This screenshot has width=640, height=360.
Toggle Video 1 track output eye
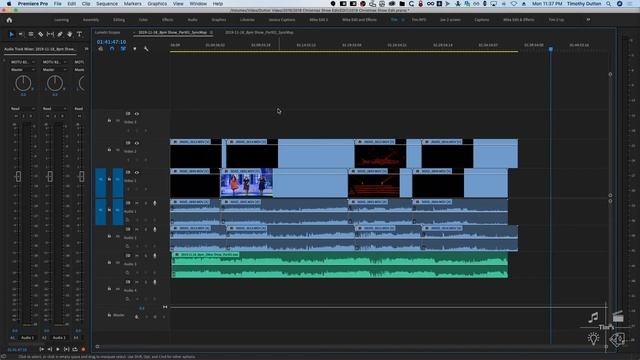pos(137,173)
